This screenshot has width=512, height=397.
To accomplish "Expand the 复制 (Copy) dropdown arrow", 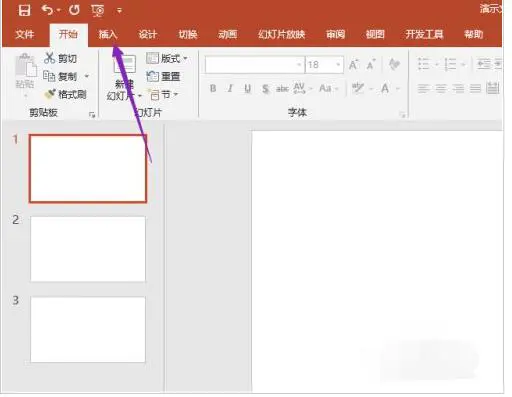I will pyautogui.click(x=87, y=76).
